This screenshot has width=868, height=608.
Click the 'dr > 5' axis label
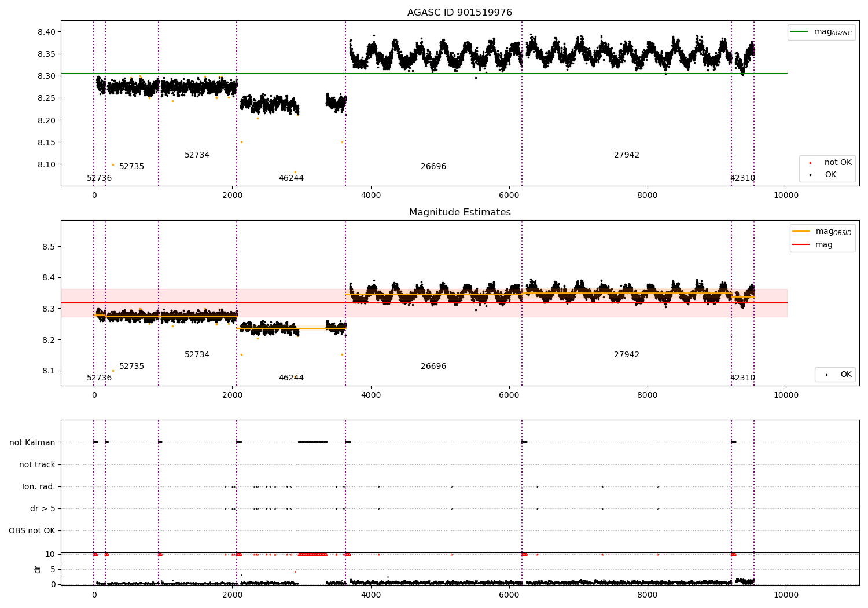pos(43,508)
